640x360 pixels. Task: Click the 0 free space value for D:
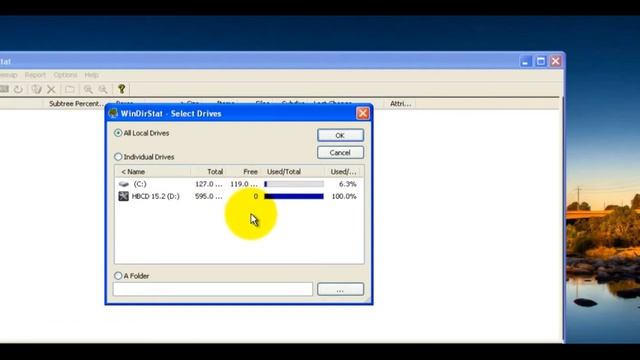point(256,196)
